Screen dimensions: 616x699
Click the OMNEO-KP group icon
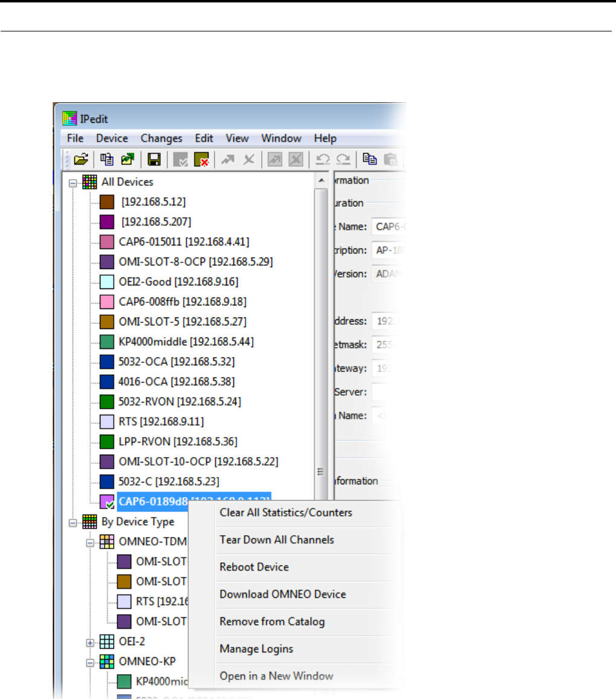(x=106, y=662)
